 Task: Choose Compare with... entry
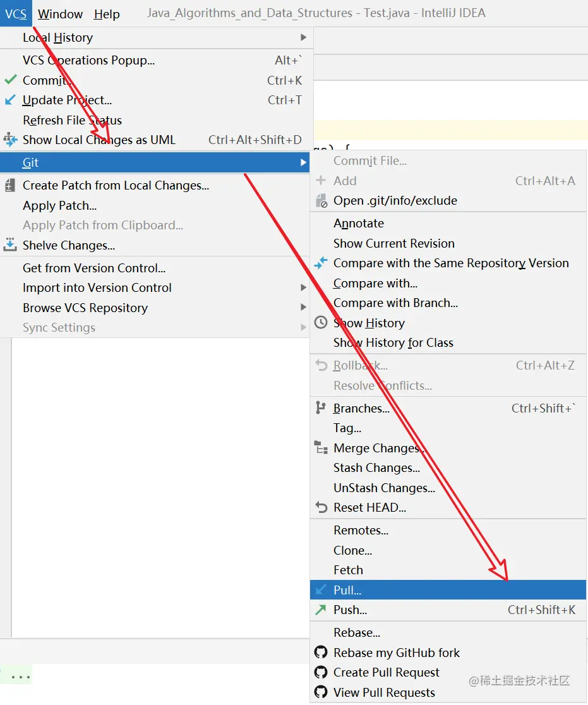click(448, 283)
